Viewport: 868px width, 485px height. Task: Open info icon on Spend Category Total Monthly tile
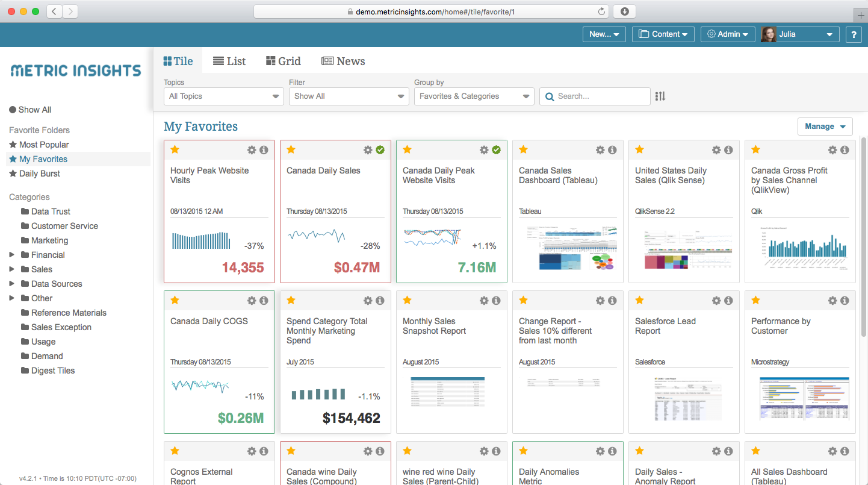click(380, 301)
